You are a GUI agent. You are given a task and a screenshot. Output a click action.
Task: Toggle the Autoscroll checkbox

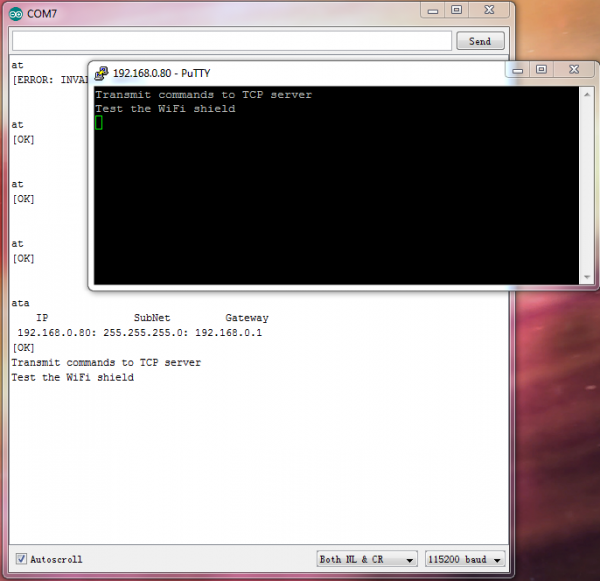point(21,559)
